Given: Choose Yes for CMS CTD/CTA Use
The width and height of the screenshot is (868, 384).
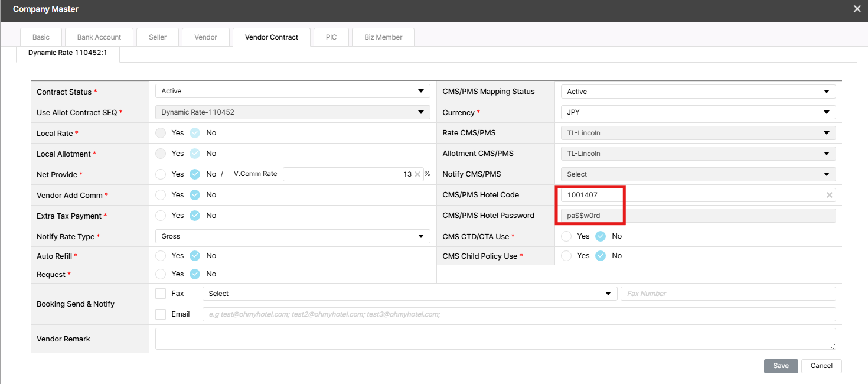Looking at the screenshot, I should point(566,236).
